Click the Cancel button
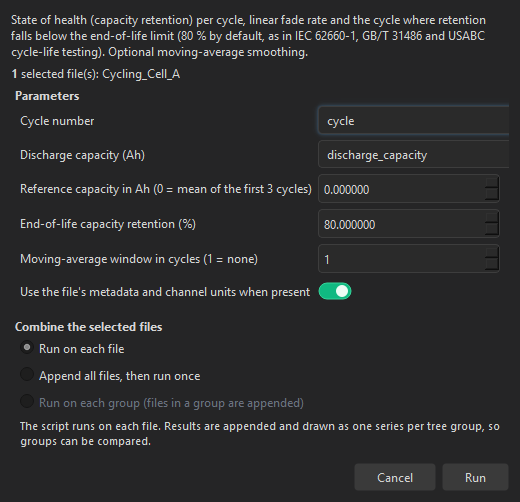The height and width of the screenshot is (502, 520). [395, 477]
